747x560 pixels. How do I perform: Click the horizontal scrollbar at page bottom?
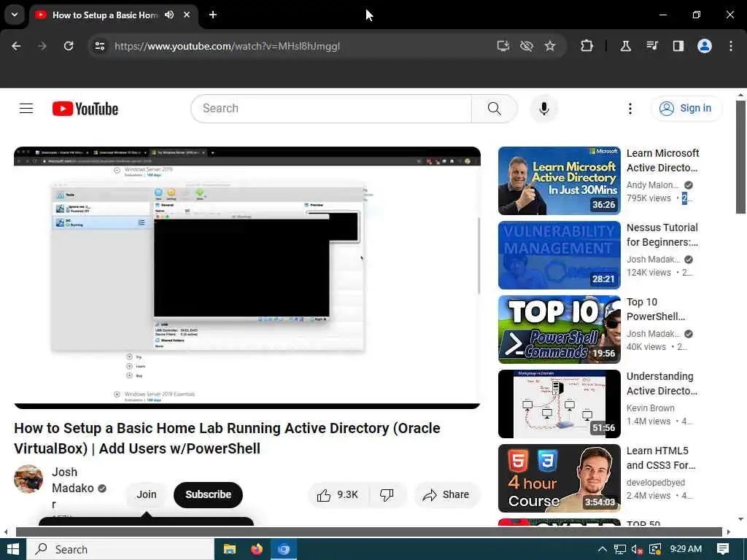pyautogui.click(x=369, y=532)
